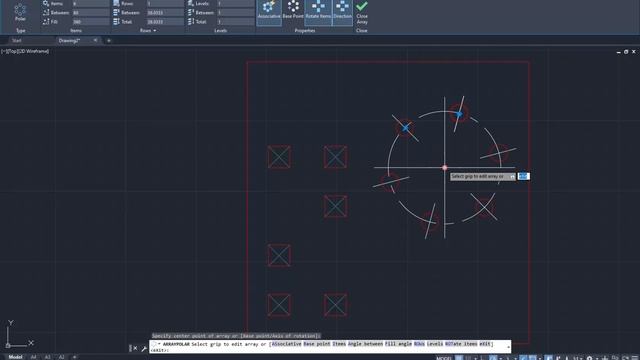This screenshot has height=360, width=640.
Task: Choose Levels option in command line
Action: (435, 344)
